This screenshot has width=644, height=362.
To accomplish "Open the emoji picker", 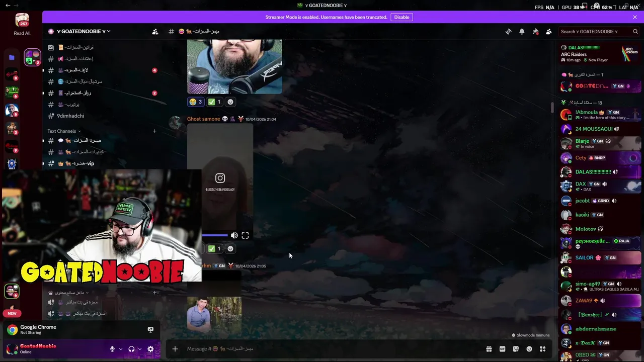I will tap(529, 349).
